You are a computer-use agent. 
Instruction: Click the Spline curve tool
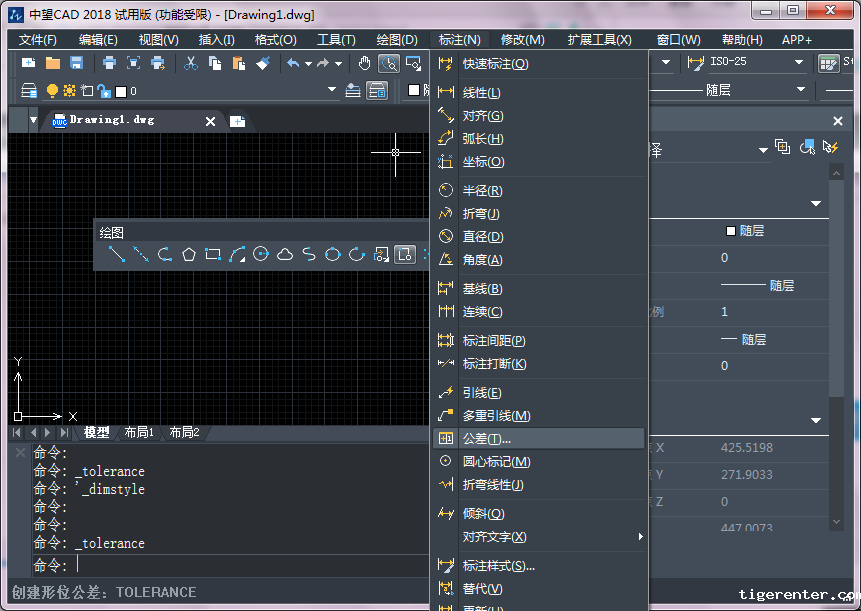309,254
